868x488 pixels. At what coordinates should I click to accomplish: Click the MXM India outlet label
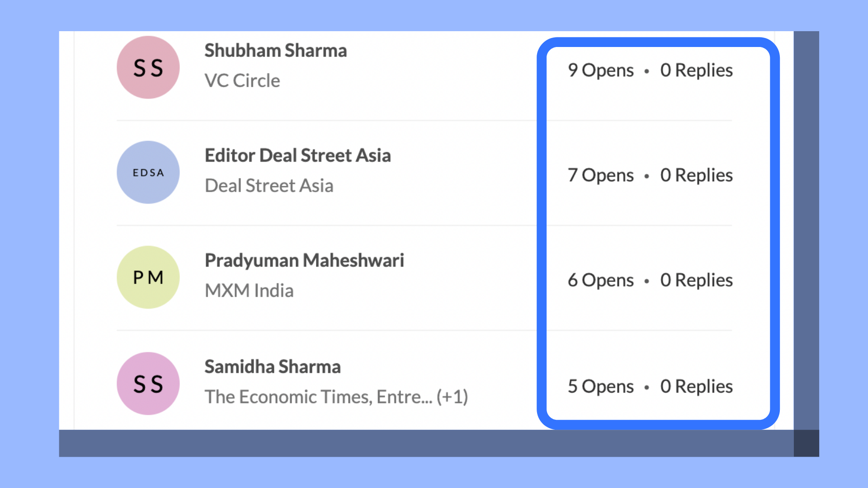tap(249, 291)
